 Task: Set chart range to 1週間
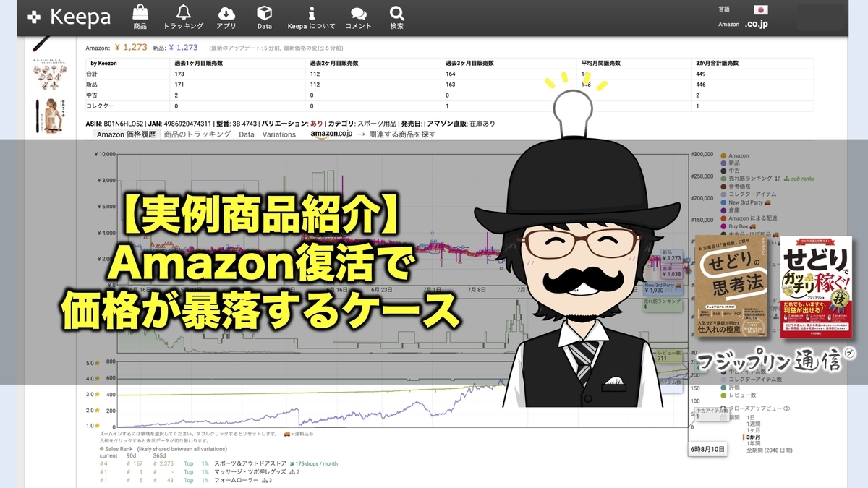pos(753,424)
